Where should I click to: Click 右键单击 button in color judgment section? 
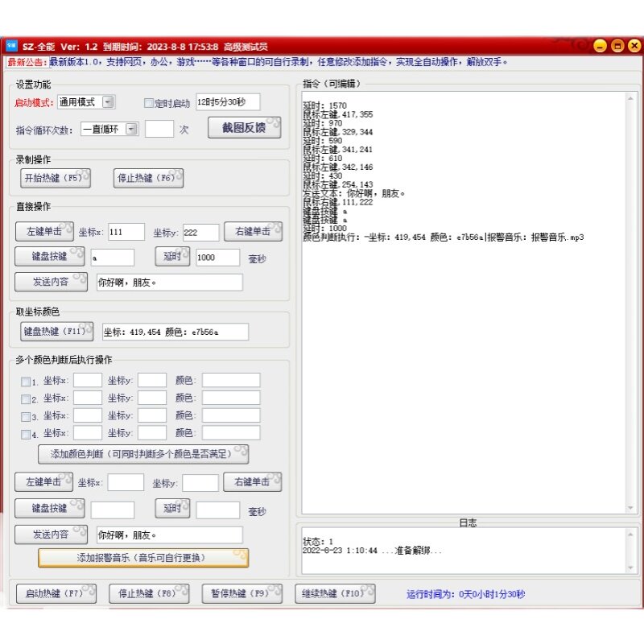pyautogui.click(x=253, y=481)
